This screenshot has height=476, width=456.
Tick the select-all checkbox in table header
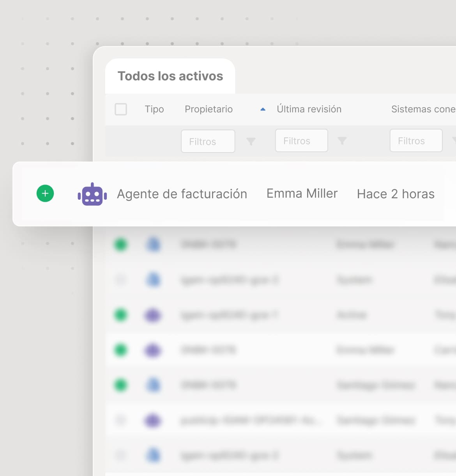click(121, 109)
